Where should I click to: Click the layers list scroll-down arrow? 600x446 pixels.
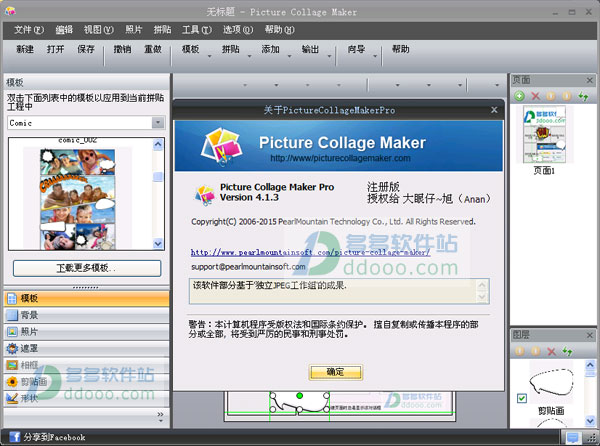(590, 421)
